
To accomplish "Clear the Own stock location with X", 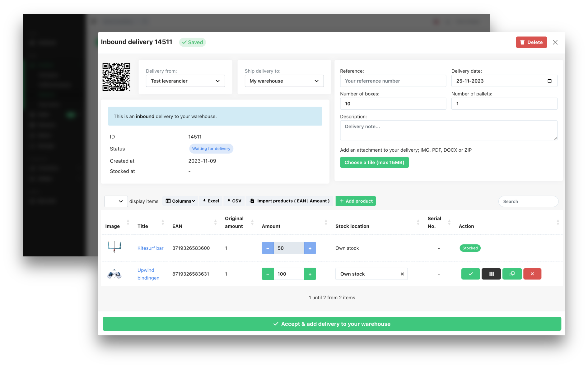I will tap(402, 274).
